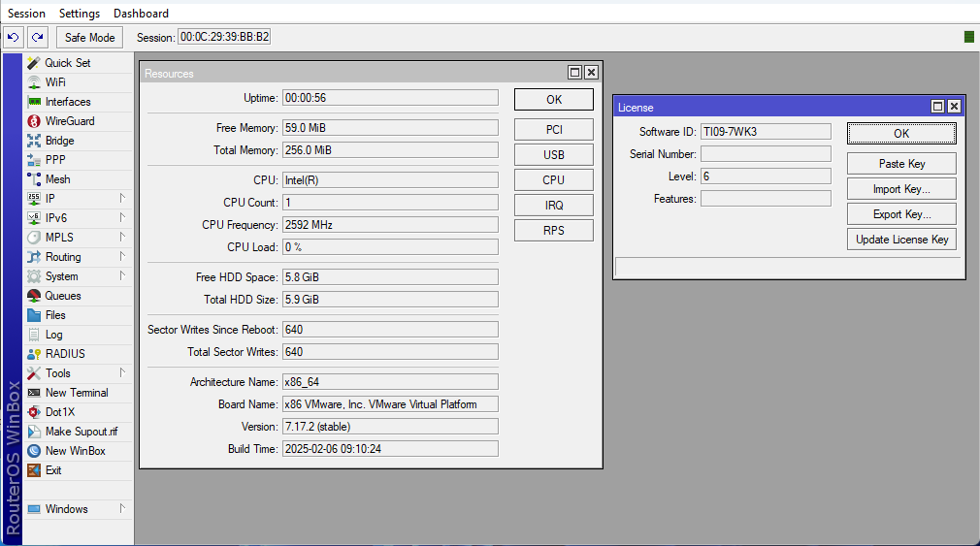The width and height of the screenshot is (980, 546).
Task: Expand the System submenu arrow
Action: [122, 275]
